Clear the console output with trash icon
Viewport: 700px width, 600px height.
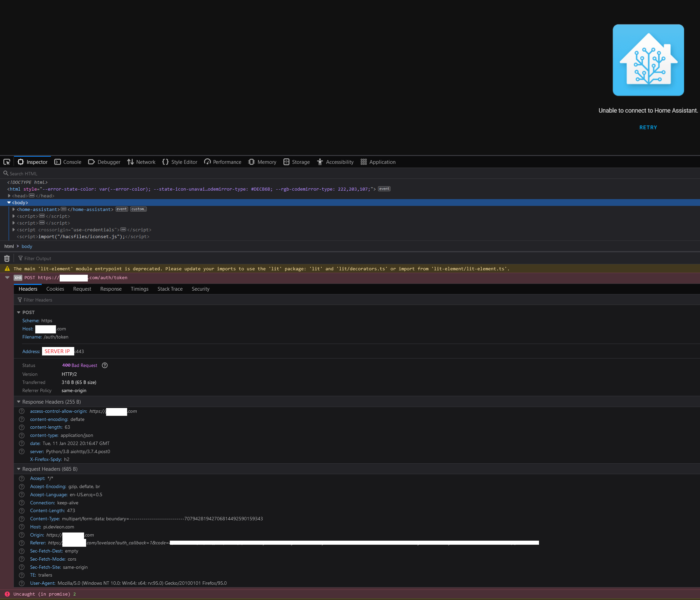coord(7,258)
